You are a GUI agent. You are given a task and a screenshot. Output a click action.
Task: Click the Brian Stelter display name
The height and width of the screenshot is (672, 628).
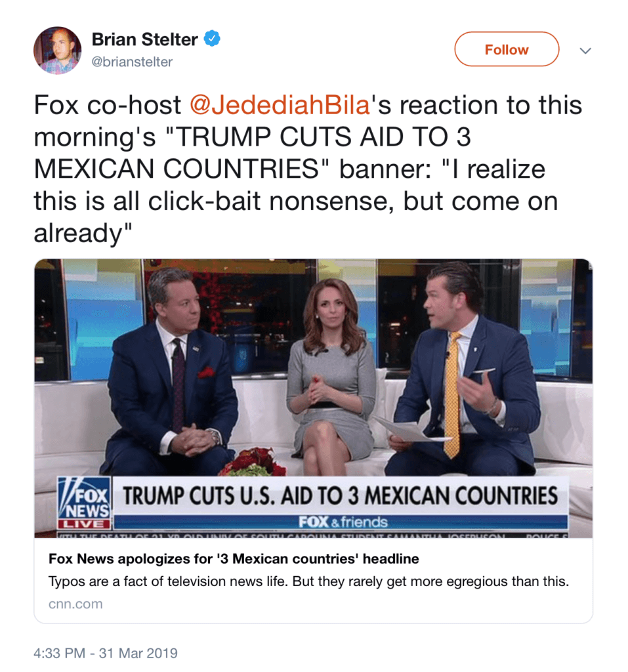point(144,39)
